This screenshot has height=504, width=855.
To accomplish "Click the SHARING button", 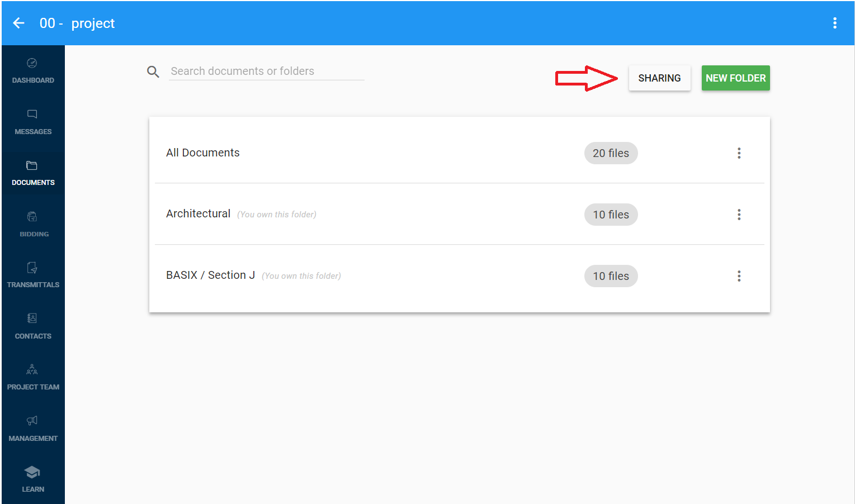I will (659, 78).
